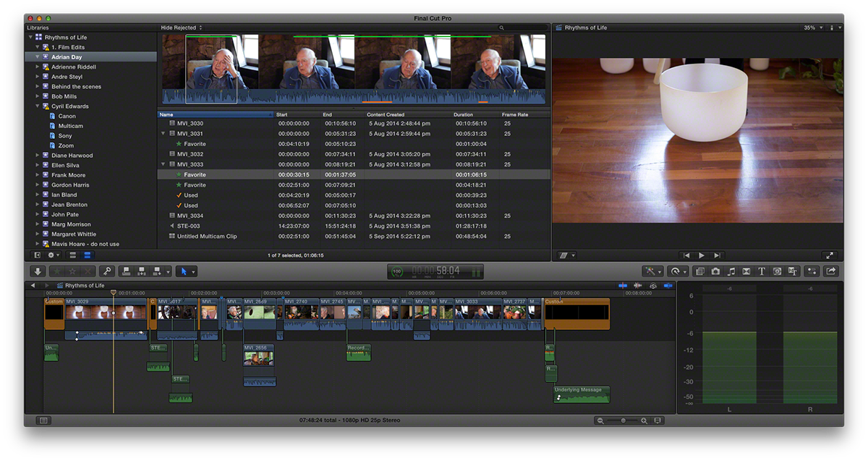The width and height of the screenshot is (868, 461).
Task: Go back in timeline history
Action: 33,286
